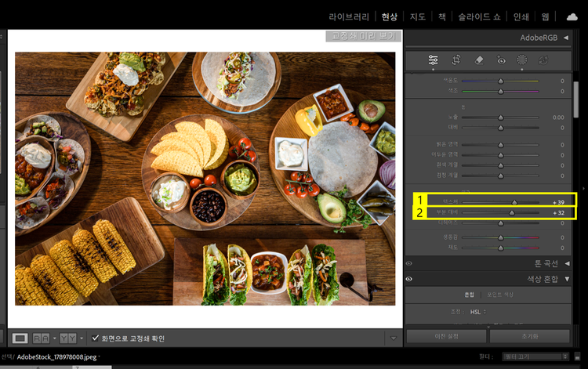
Task: Open the AdobeStock_178978008.jpeg file name menu
Action: click(58, 357)
